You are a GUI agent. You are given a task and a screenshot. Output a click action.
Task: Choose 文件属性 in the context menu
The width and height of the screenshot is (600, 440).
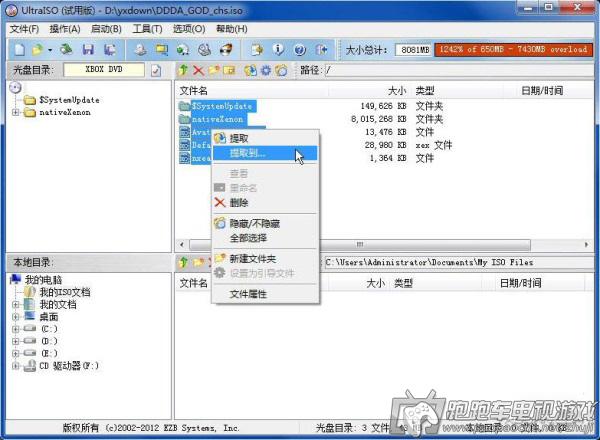265,294
